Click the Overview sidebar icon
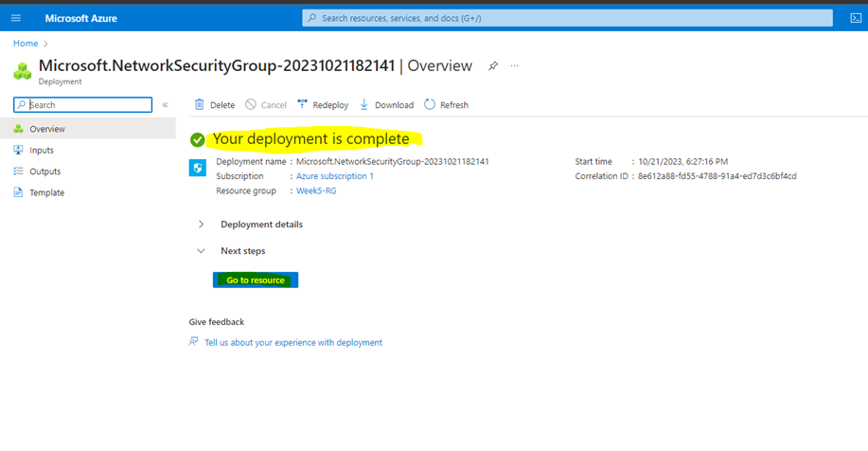 pyautogui.click(x=18, y=129)
